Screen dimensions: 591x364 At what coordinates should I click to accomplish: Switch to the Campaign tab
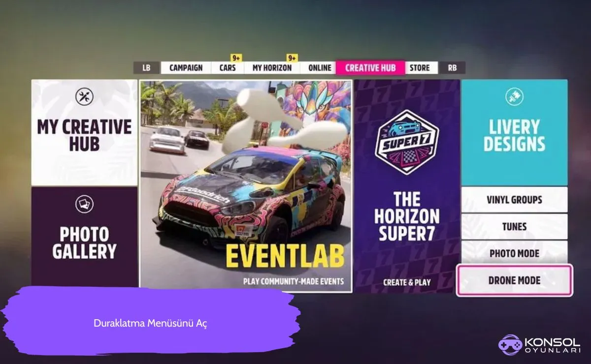(186, 68)
